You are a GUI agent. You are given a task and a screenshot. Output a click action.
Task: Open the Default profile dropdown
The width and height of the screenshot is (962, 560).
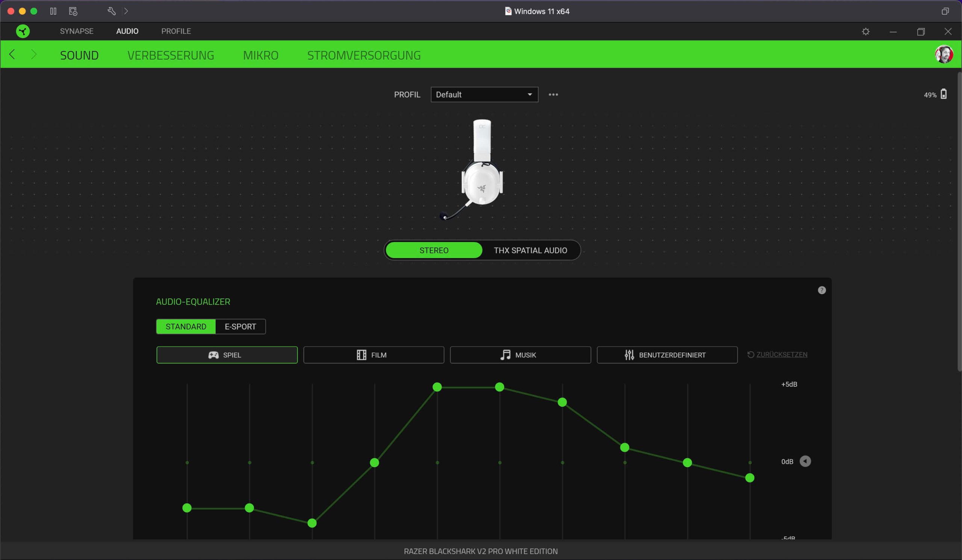pyautogui.click(x=484, y=95)
